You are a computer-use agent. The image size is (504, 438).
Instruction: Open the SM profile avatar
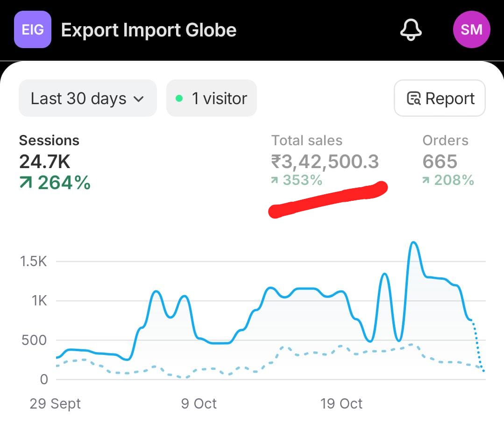[x=471, y=30]
